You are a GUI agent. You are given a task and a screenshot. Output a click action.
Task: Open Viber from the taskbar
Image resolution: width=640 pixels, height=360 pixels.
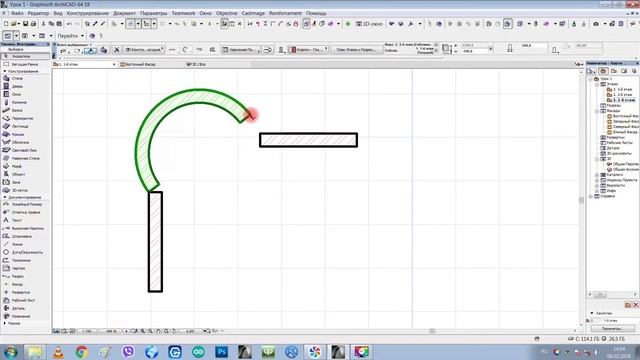tap(128, 351)
